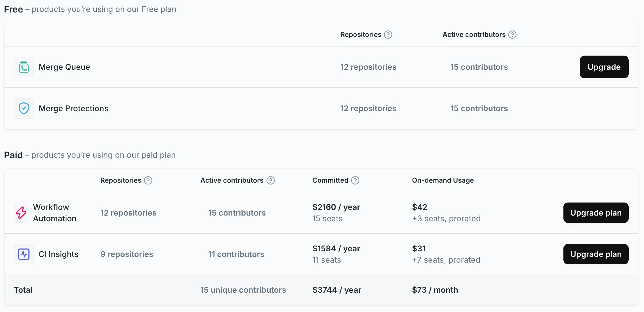The height and width of the screenshot is (312, 644).
Task: Click the $3744 / year total
Action: pos(337,290)
